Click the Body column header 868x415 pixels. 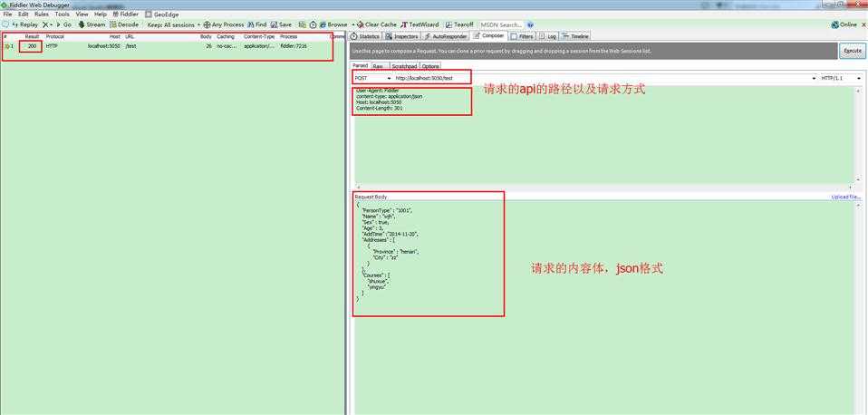(x=206, y=36)
